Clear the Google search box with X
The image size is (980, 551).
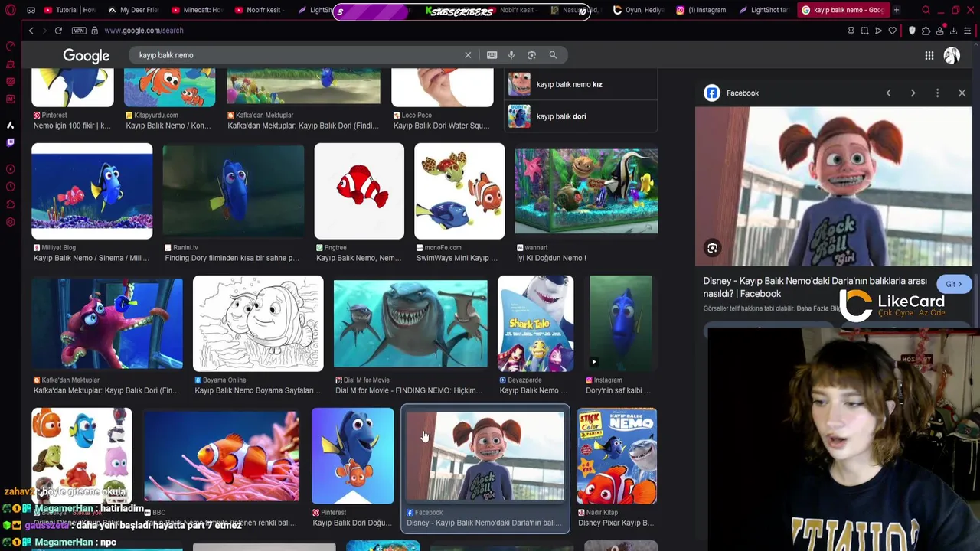(468, 55)
